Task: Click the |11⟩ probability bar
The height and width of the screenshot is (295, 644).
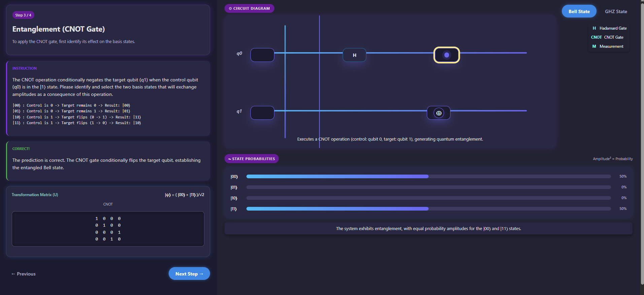Action: 337,209
